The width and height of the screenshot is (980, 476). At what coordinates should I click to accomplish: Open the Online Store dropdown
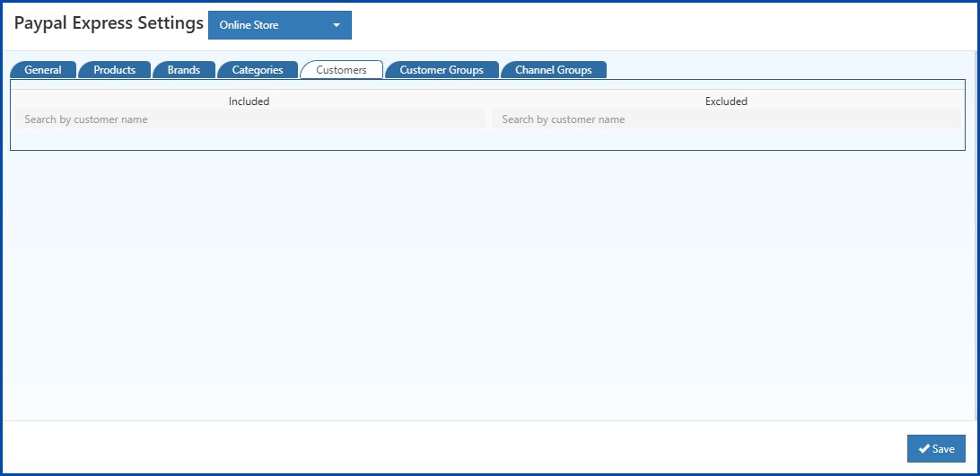click(279, 25)
